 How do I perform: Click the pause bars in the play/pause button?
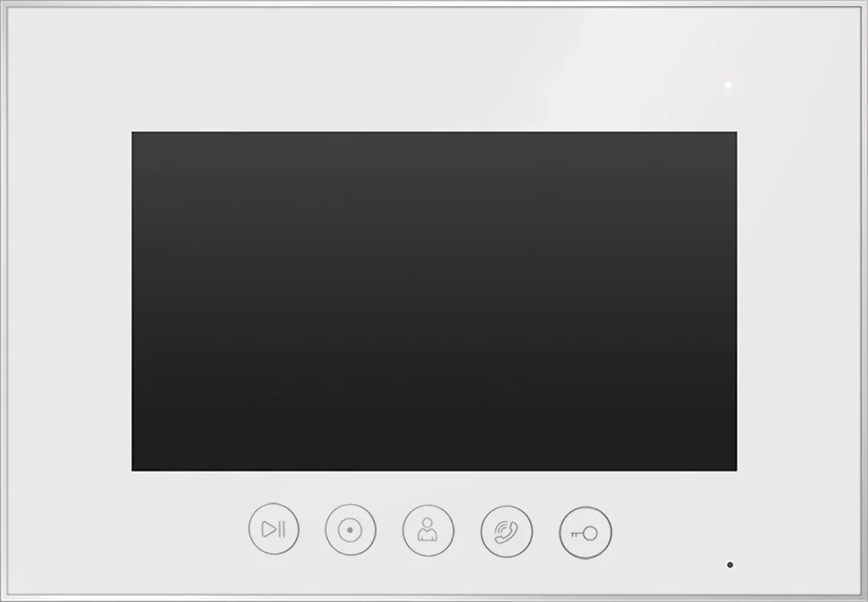[x=281, y=529]
